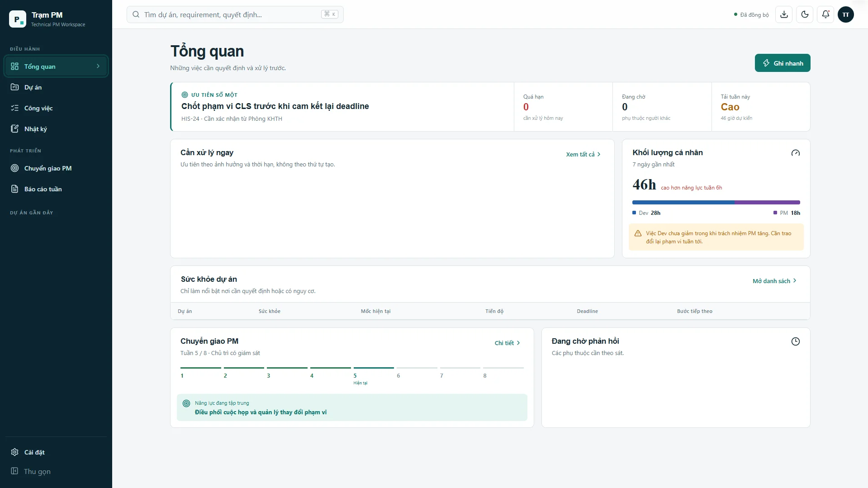
Task: Select week 5 Hiện tại marker
Action: [x=374, y=375]
